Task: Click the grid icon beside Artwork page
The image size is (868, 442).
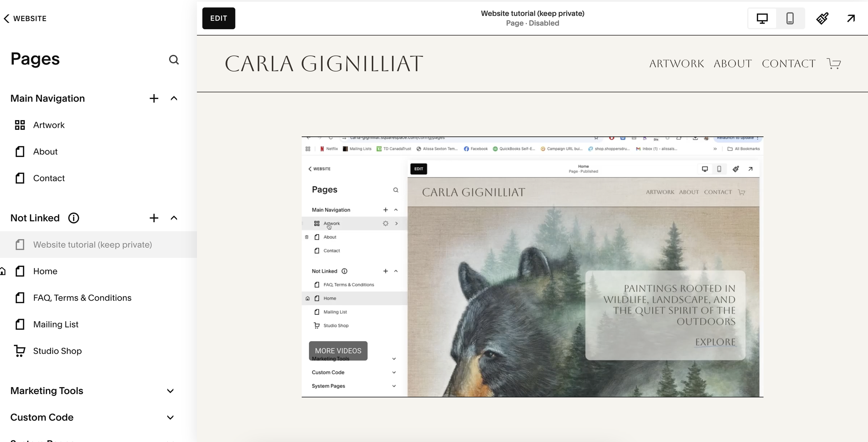Action: tap(19, 125)
